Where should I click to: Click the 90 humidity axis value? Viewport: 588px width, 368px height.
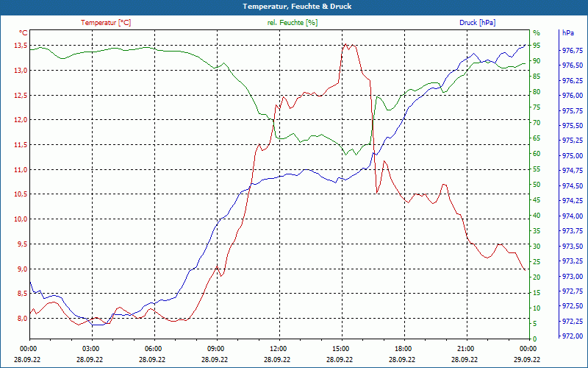(537, 61)
